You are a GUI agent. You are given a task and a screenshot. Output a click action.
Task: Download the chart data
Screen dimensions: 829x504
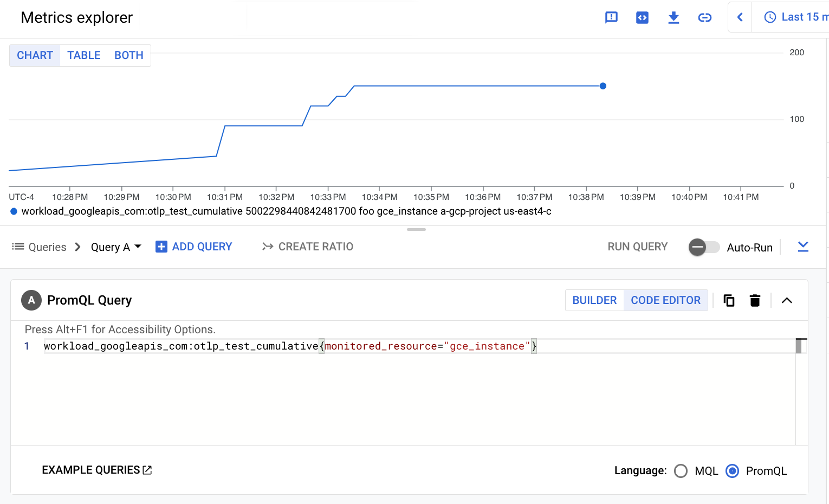[673, 17]
